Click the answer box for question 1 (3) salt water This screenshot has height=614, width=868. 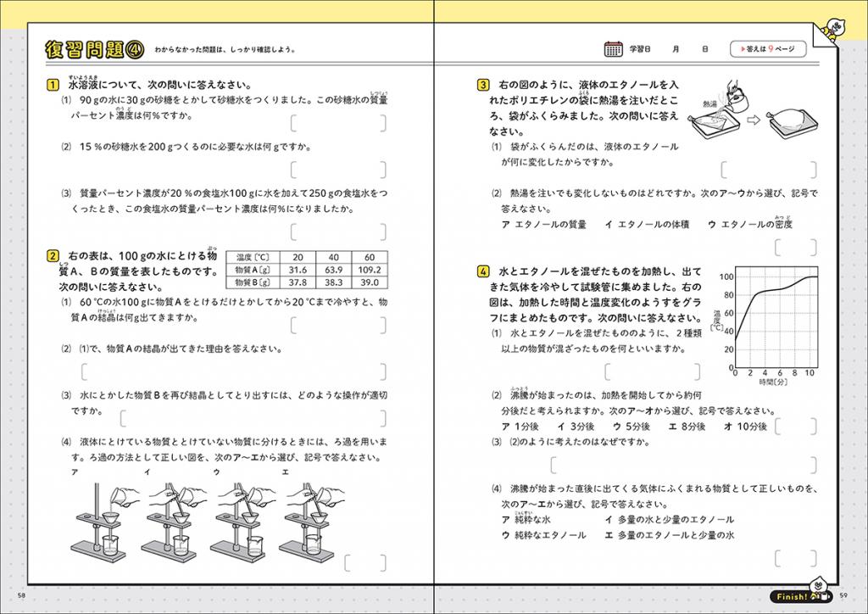338,232
